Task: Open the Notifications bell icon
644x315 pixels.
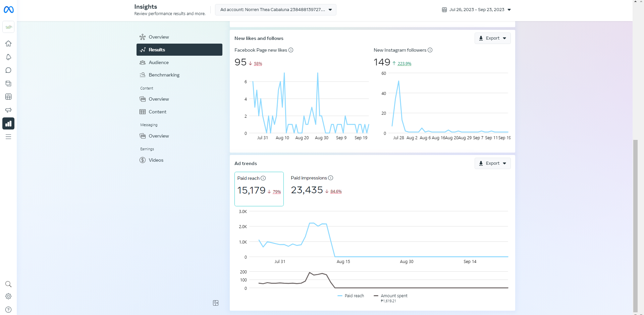Action: (x=8, y=57)
